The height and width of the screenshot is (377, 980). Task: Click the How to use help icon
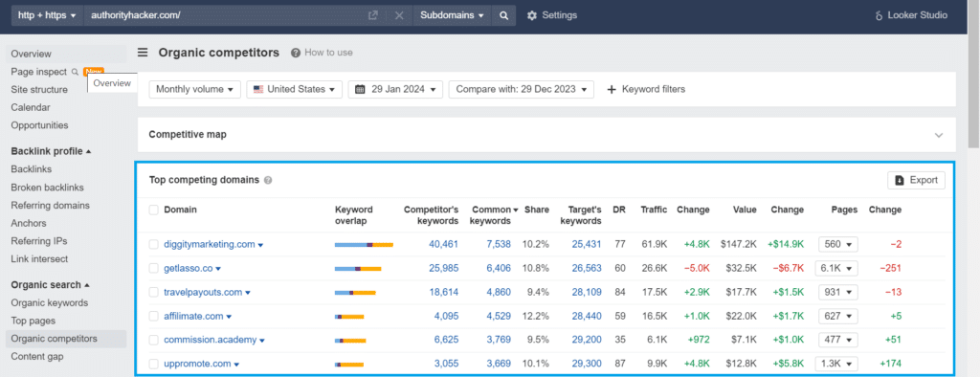[x=296, y=54]
